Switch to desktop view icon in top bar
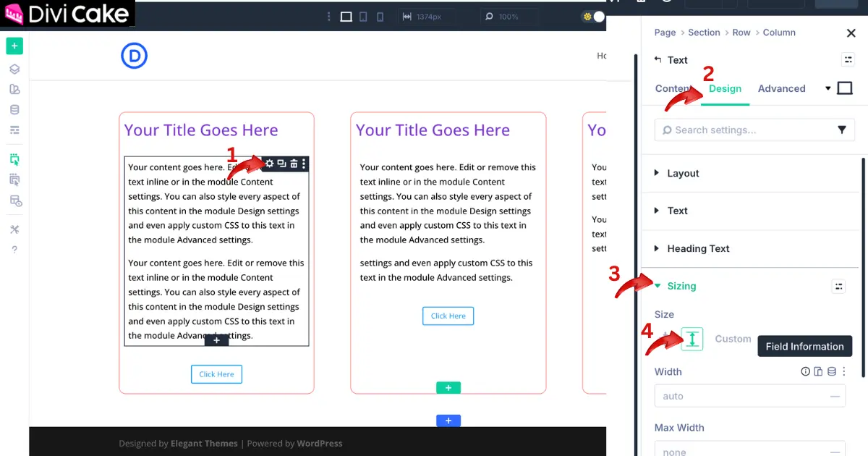This screenshot has height=456, width=868. (346, 16)
